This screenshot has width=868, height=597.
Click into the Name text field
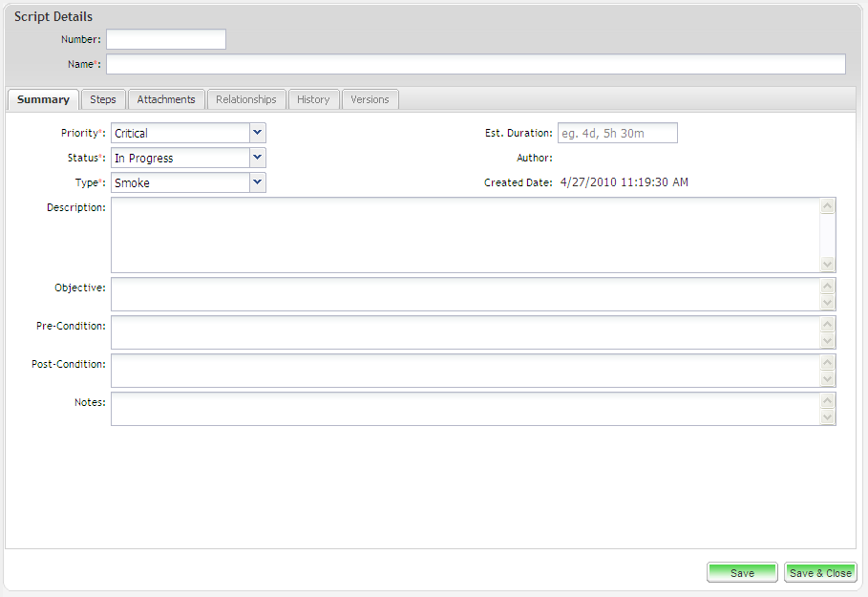point(475,64)
